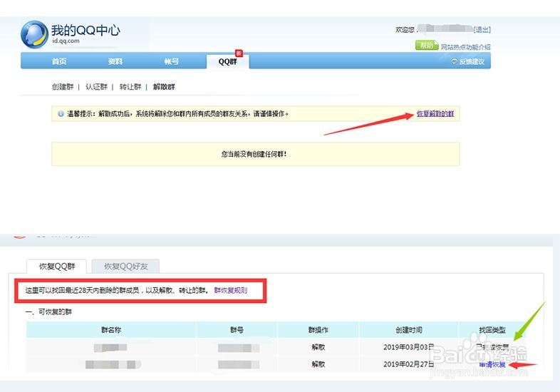Click the 创建时间 column header
Screen dimensions: 560x392
tap(409, 330)
